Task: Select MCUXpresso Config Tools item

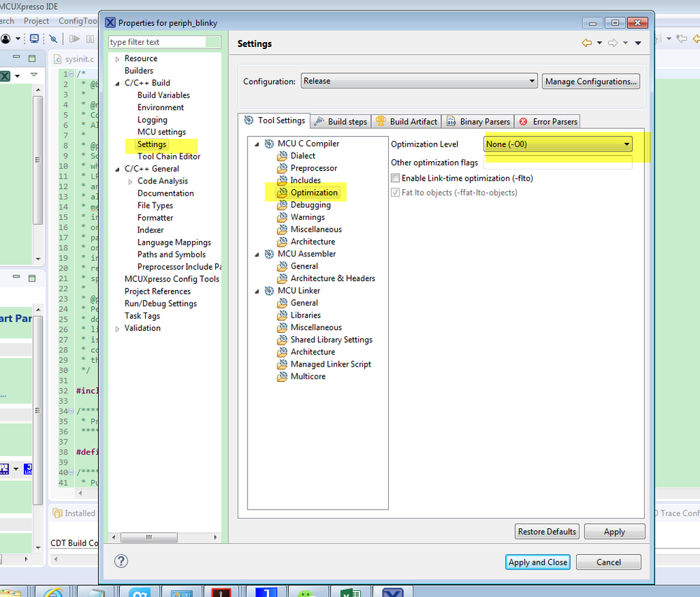Action: pos(172,279)
